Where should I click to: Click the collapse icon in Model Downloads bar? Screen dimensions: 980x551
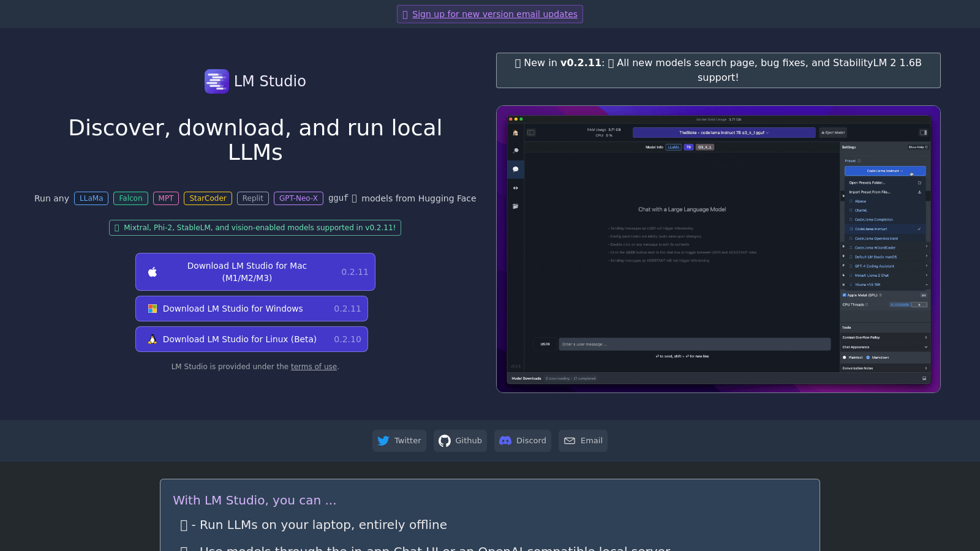click(x=924, y=378)
